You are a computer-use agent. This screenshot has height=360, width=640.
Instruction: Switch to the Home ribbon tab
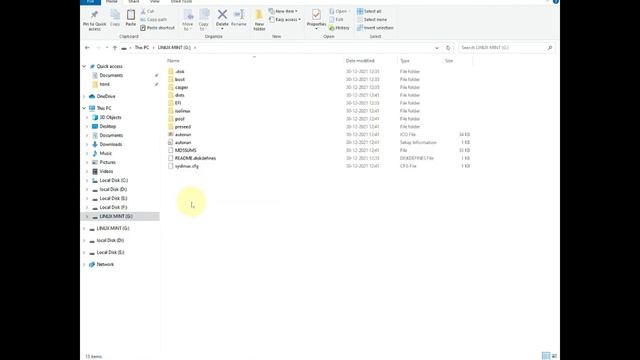111,2
